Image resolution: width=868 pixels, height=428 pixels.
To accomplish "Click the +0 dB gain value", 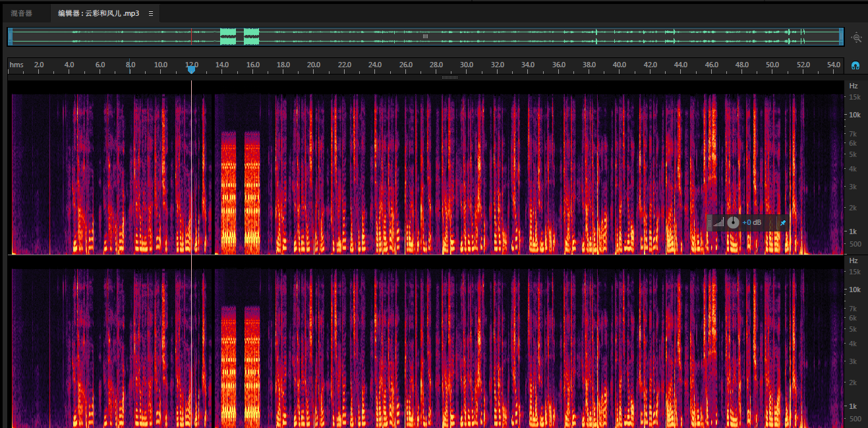I will coord(751,223).
